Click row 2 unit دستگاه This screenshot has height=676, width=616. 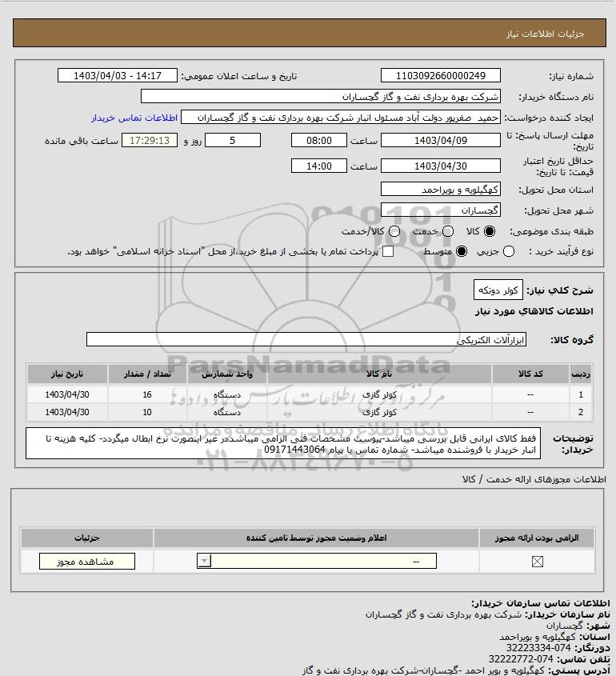coord(226,412)
